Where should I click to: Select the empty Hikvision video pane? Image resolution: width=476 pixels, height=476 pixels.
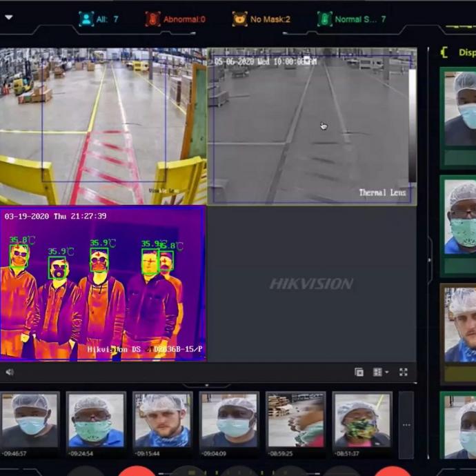point(312,284)
